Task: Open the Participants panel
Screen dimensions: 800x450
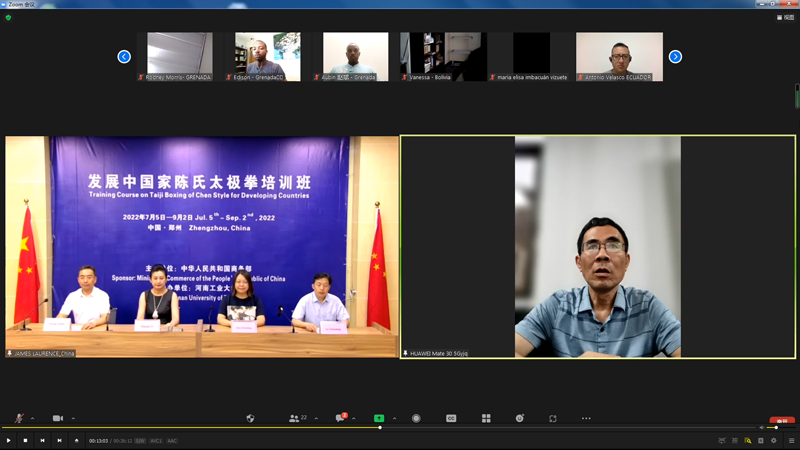Action: (295, 418)
